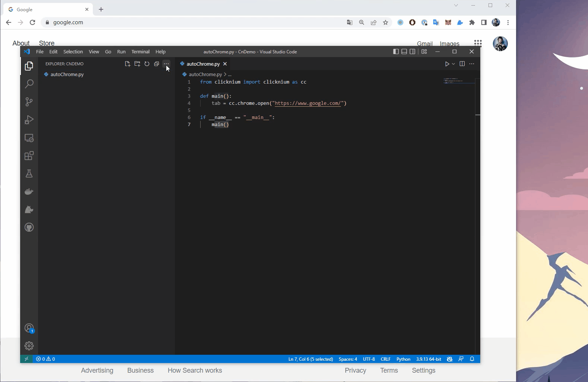Refresh the Explorer file list

click(147, 64)
